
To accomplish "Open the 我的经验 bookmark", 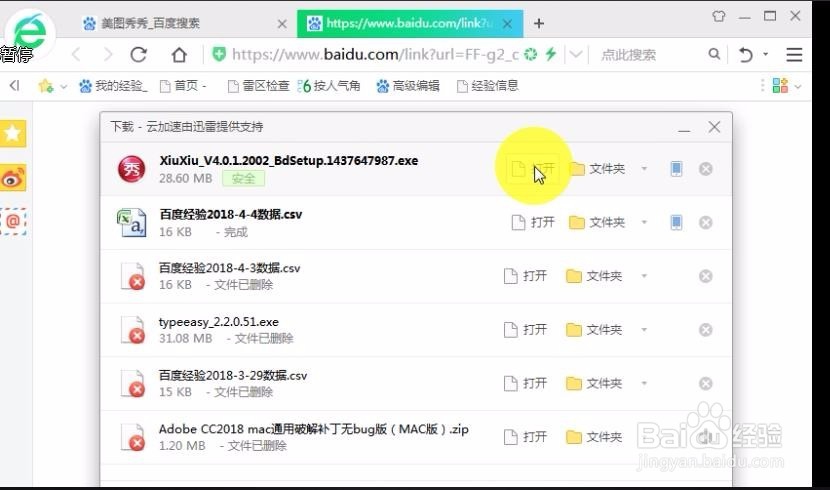I will (x=113, y=86).
